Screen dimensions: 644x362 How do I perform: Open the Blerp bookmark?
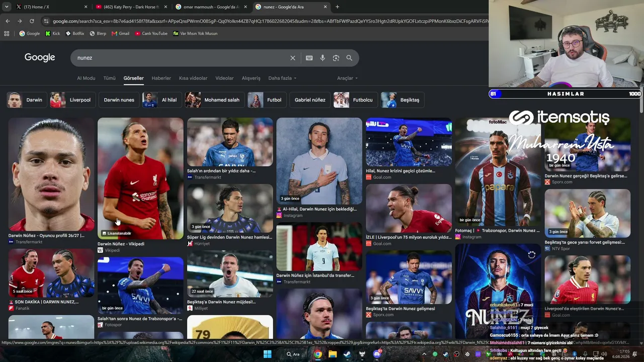(98, 34)
